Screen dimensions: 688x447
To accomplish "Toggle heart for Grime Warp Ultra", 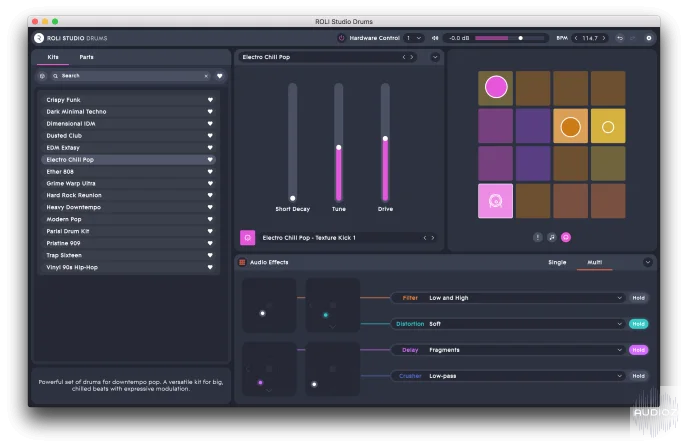I will (x=210, y=183).
